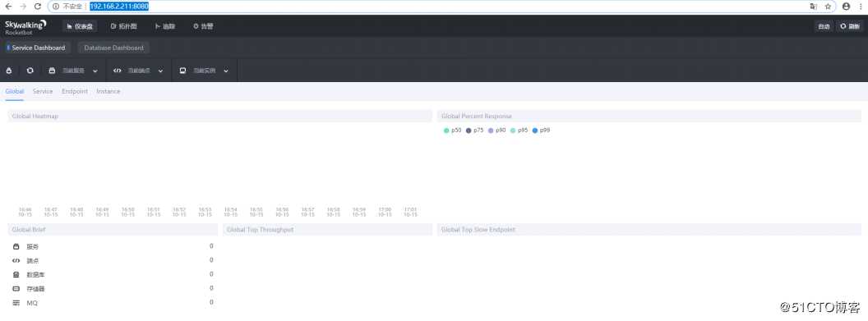
Task: Switch to the Endpoint tab
Action: [75, 91]
